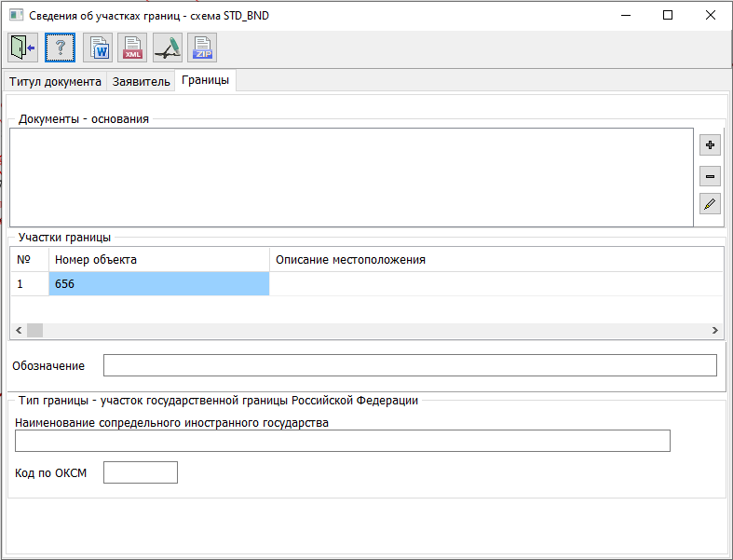Screen dimensions: 733x560
Task: Add a base document with plus button
Action: coord(710,144)
